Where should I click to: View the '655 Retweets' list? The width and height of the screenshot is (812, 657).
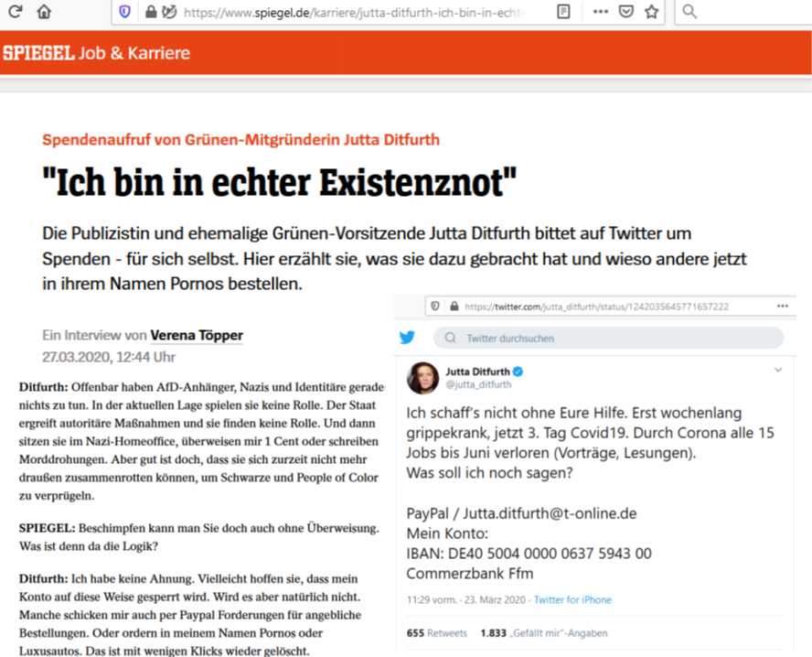coord(436,633)
